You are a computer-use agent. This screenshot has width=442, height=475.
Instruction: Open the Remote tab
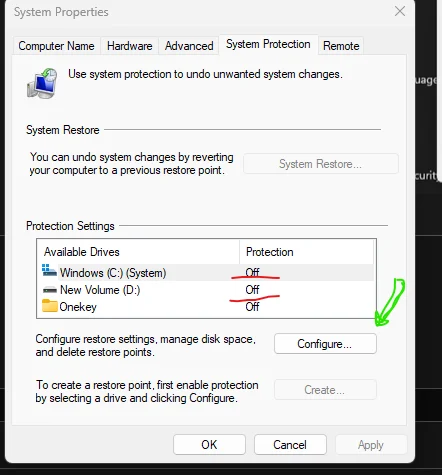point(341,46)
